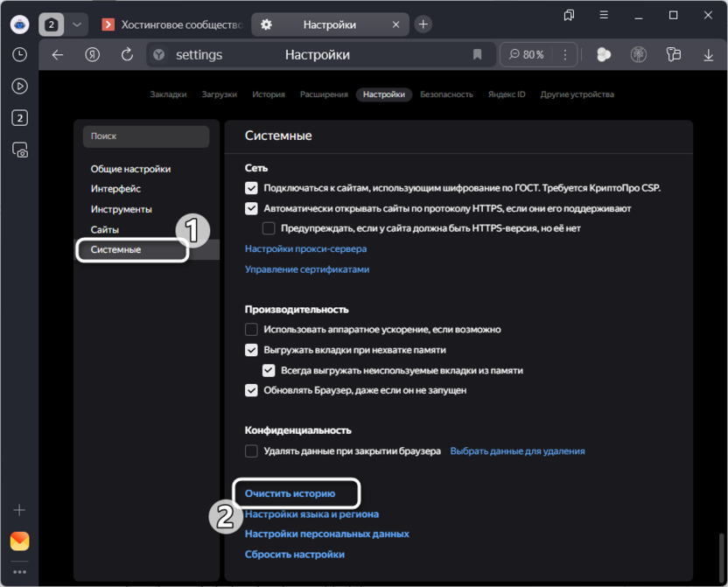This screenshot has width=728, height=587.
Task: Toggle always unload unused tabs checkbox
Action: (269, 370)
